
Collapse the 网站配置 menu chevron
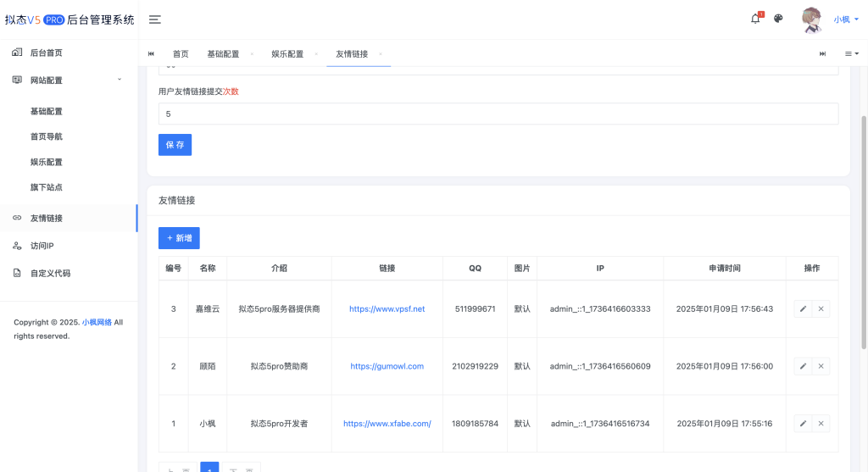119,80
